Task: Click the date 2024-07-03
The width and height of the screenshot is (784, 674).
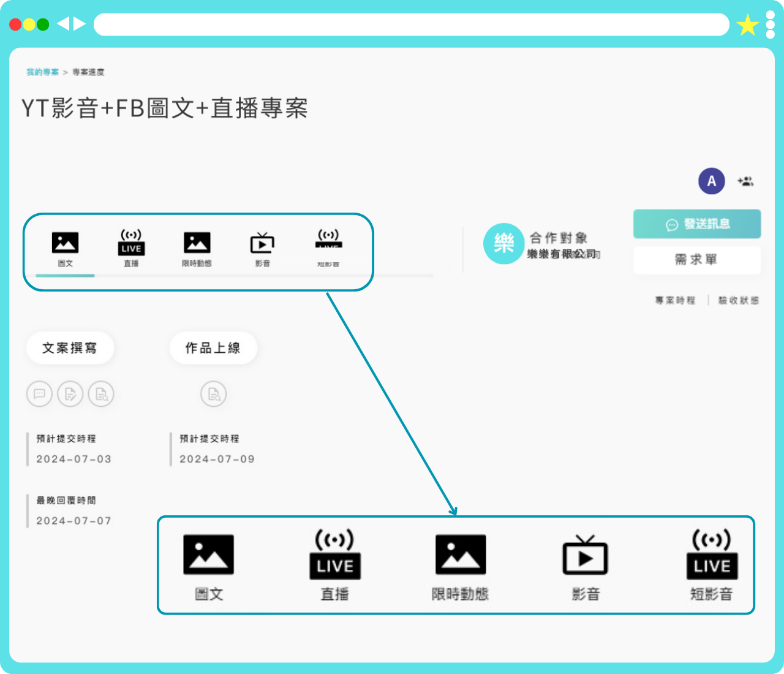Action: [x=73, y=459]
